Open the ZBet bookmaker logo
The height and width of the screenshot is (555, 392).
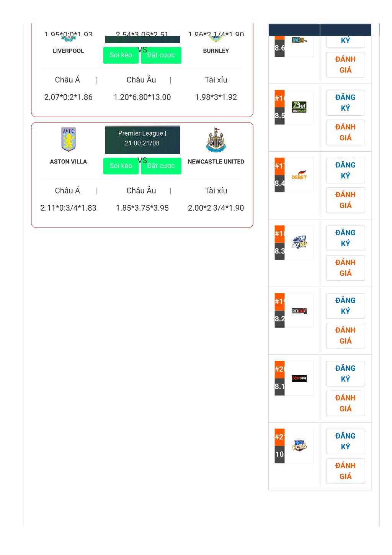pyautogui.click(x=299, y=107)
